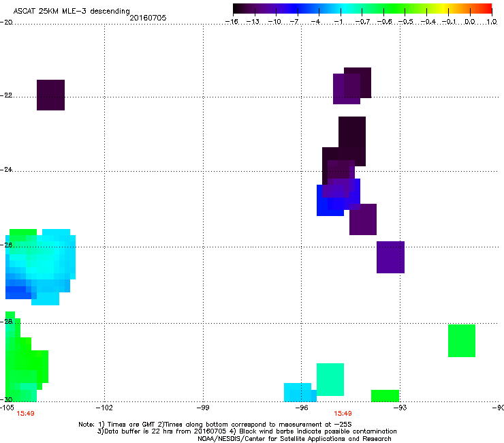This screenshot has height=443, width=504.
Task: Click the -93 longitude axis label
Action: pos(400,408)
